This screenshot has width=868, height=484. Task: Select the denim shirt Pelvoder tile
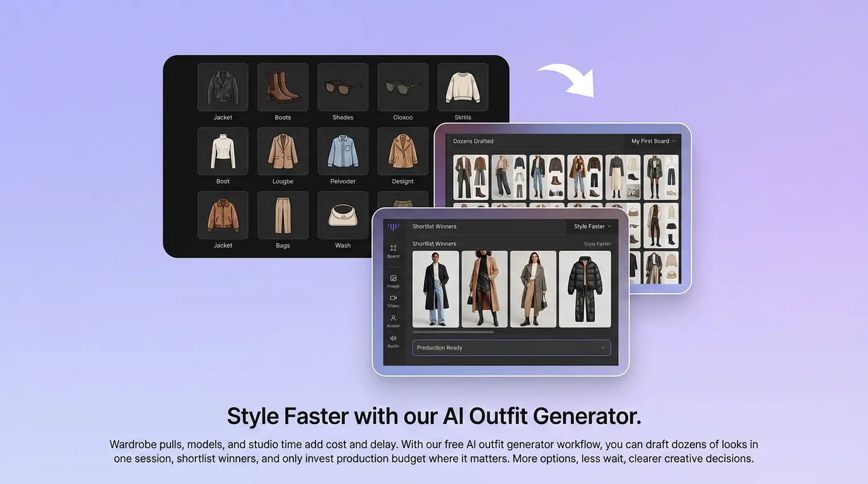[x=343, y=151]
